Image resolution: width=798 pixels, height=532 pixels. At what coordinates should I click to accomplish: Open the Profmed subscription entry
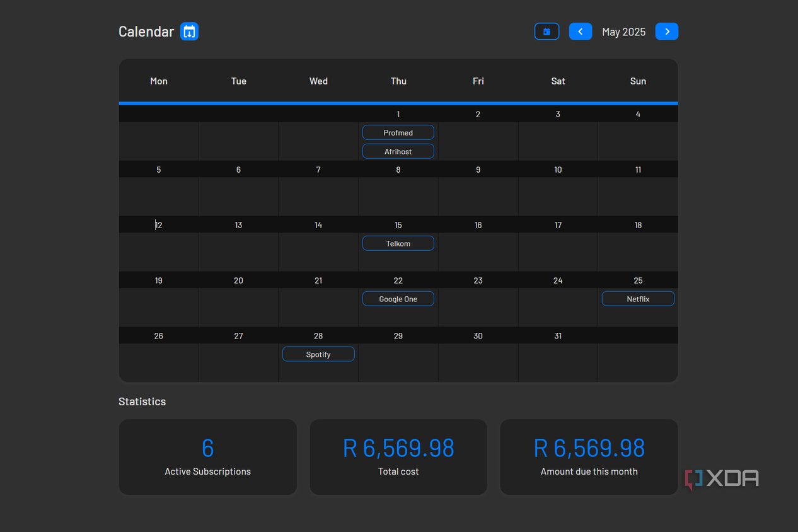(398, 132)
